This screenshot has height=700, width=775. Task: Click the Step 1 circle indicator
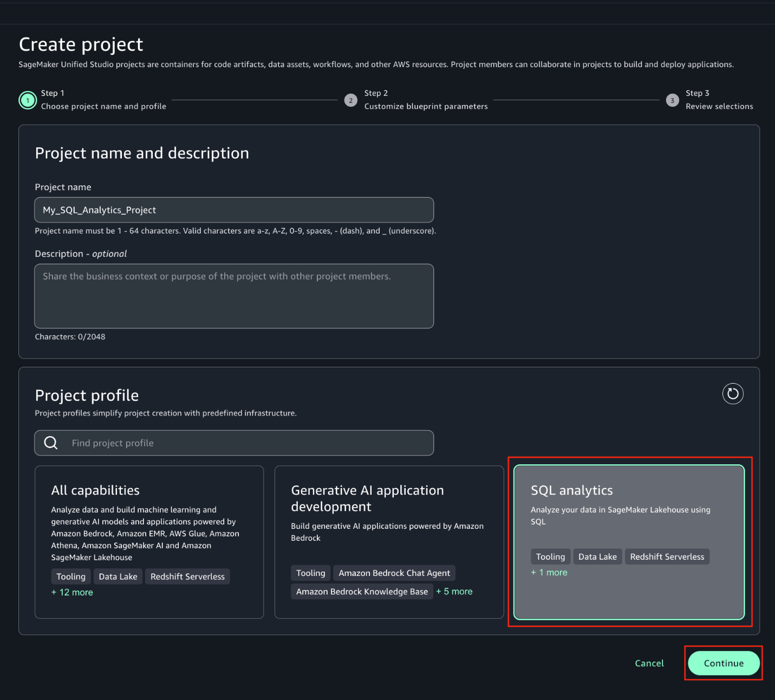[x=27, y=100]
